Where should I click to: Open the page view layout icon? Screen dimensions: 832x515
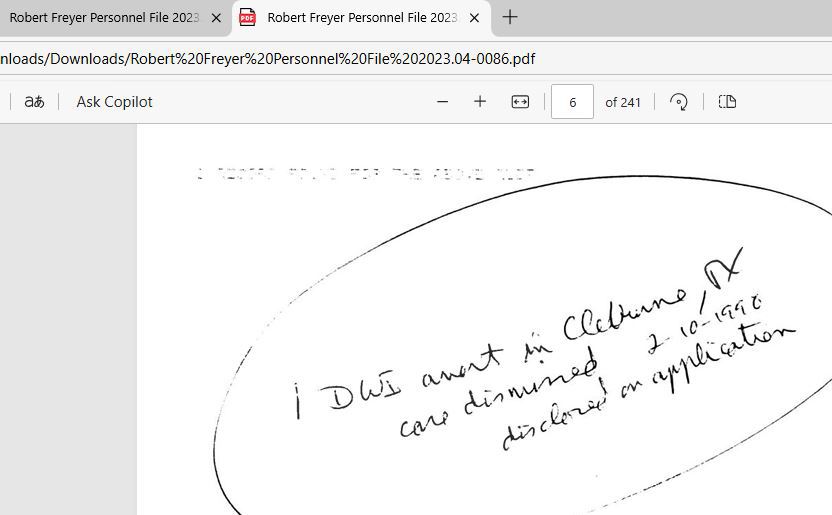[x=727, y=102]
